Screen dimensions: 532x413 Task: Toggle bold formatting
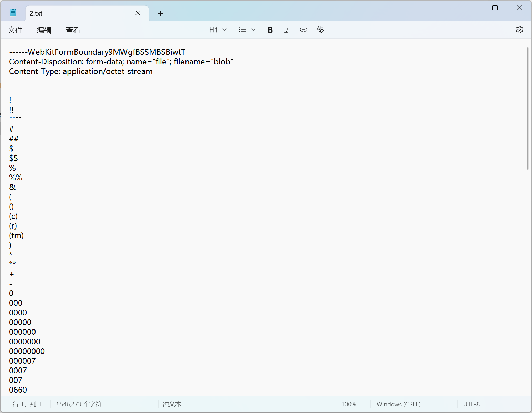270,30
